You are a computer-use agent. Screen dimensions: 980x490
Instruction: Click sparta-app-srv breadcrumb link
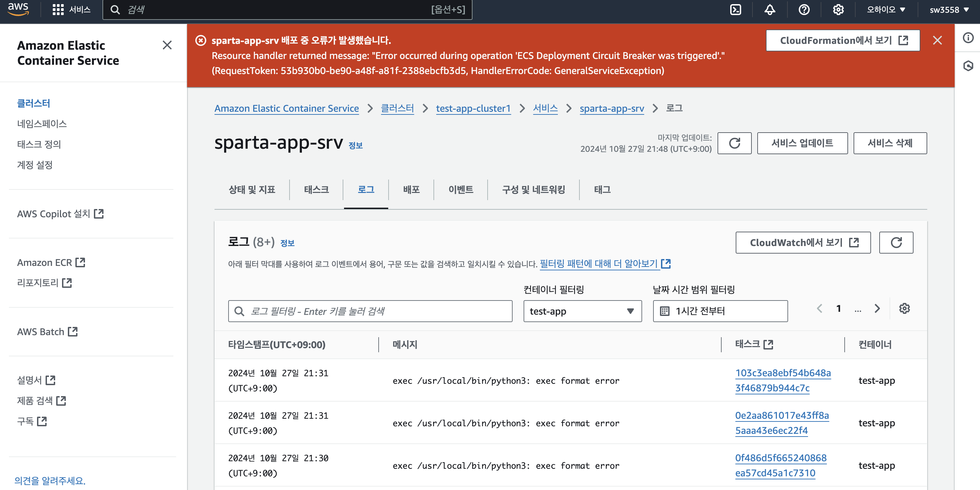click(612, 108)
